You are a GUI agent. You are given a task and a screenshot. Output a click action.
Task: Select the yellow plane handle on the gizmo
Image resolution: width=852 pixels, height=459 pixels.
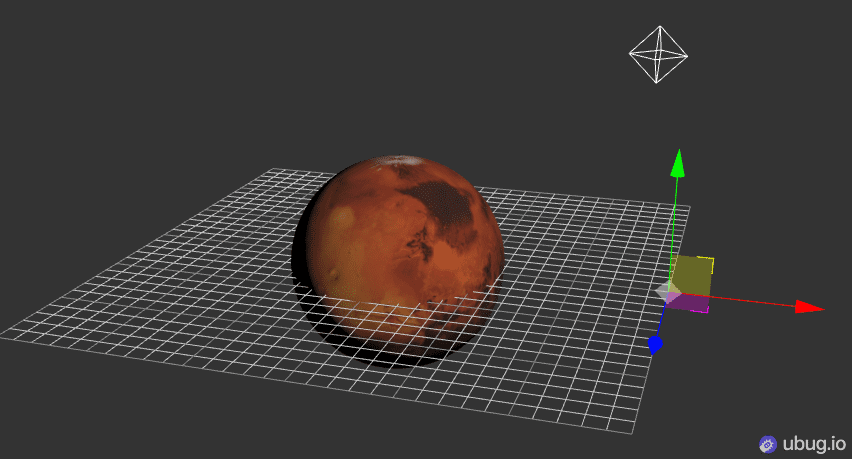693,275
